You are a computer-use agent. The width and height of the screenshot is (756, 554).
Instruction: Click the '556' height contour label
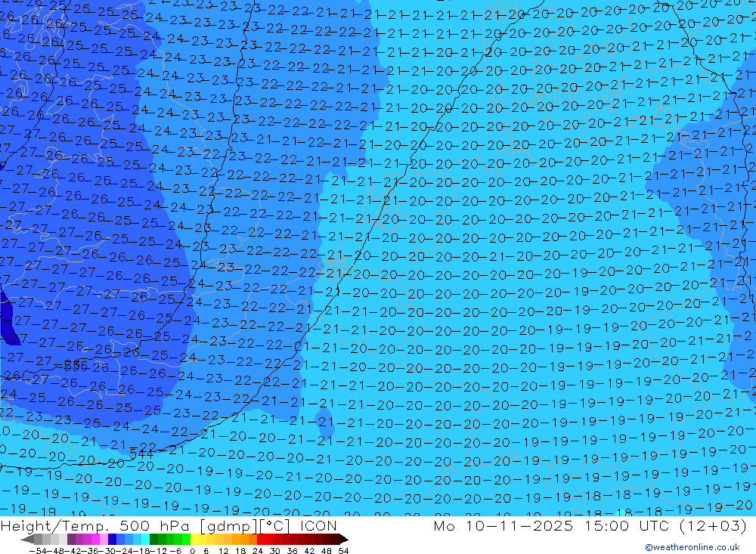click(76, 367)
